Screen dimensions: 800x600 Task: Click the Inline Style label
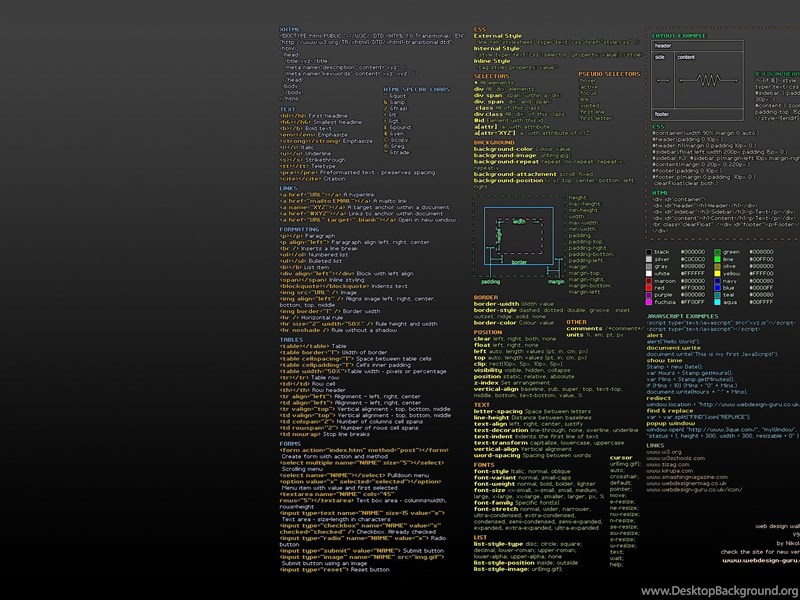[x=492, y=61]
